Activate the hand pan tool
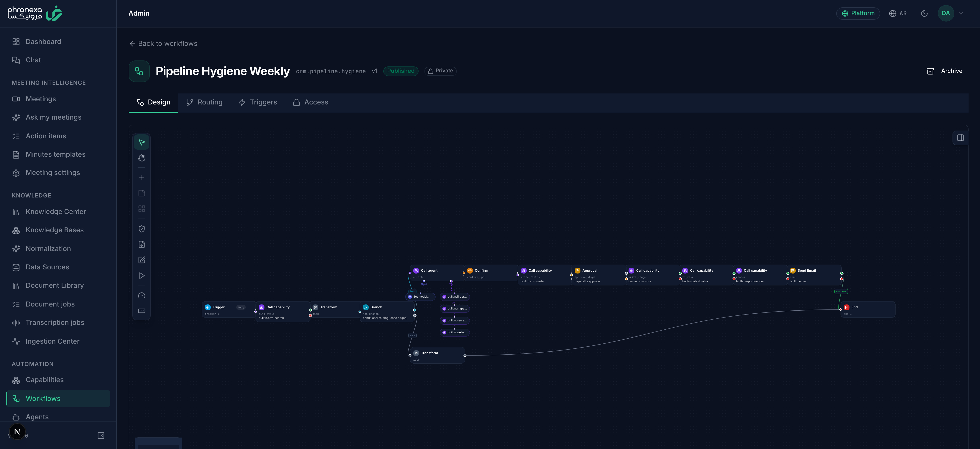 click(142, 158)
